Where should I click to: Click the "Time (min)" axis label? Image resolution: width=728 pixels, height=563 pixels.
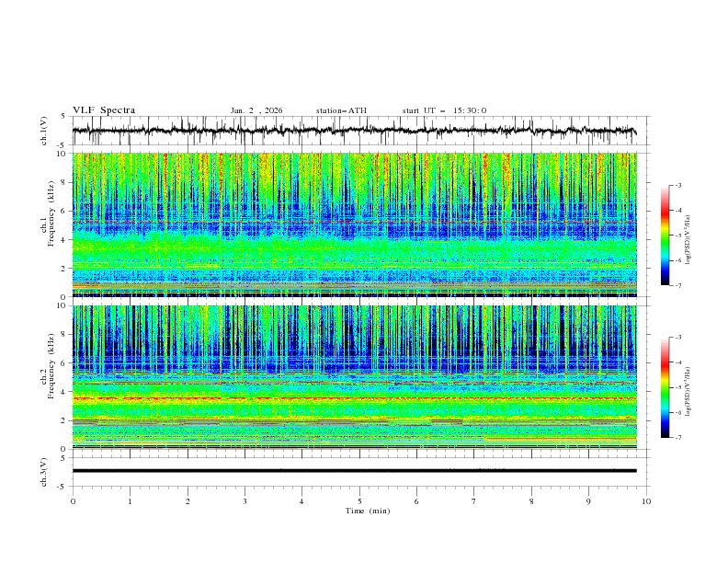(367, 511)
